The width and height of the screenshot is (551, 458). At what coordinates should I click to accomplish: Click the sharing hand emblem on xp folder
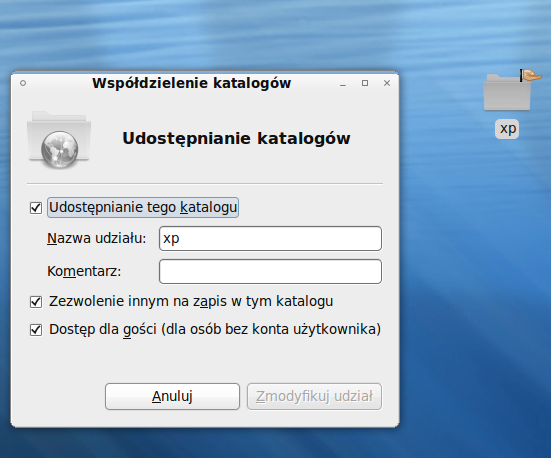pos(531,75)
